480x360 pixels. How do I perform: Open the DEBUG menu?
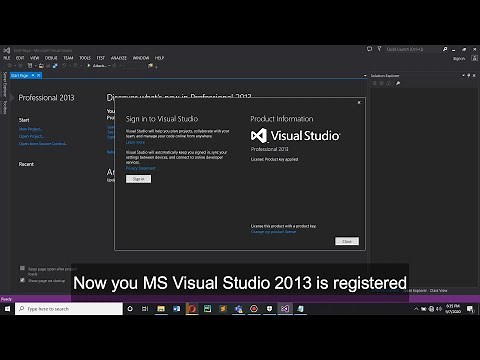(51, 58)
